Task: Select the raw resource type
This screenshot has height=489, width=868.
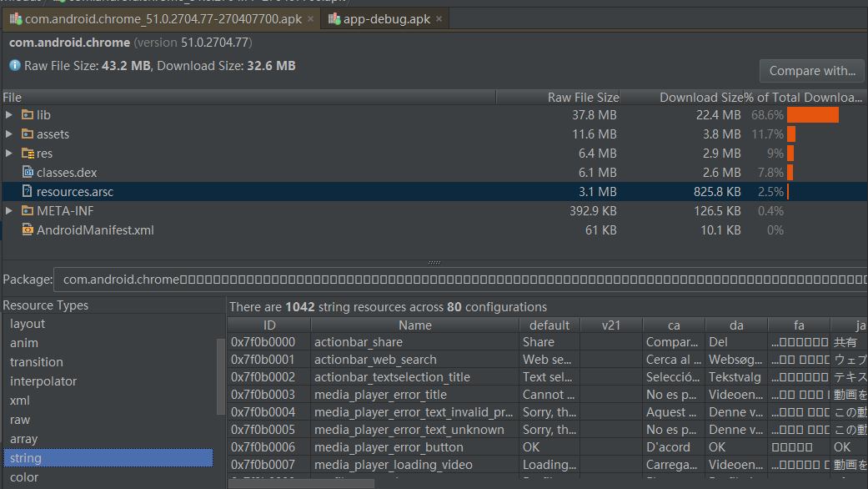Action: pos(108,420)
